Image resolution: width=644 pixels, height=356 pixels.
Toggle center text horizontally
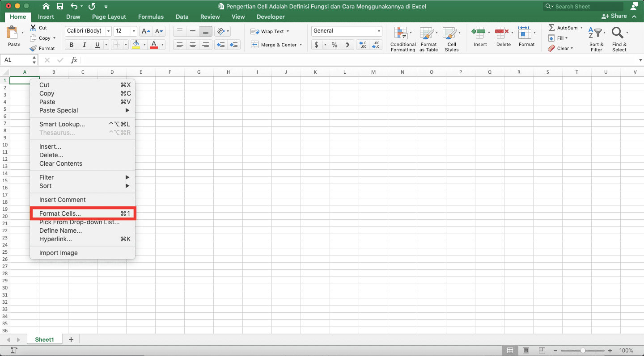click(193, 45)
